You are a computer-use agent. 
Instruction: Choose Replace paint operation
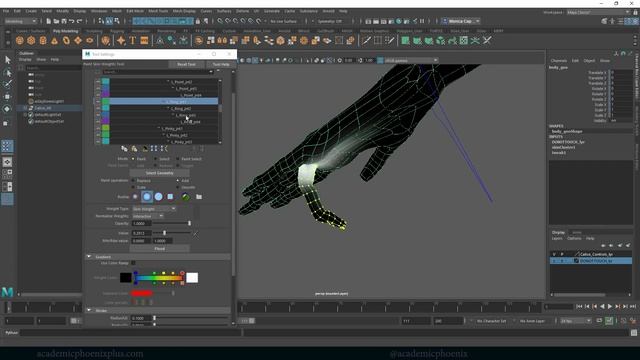(x=133, y=180)
